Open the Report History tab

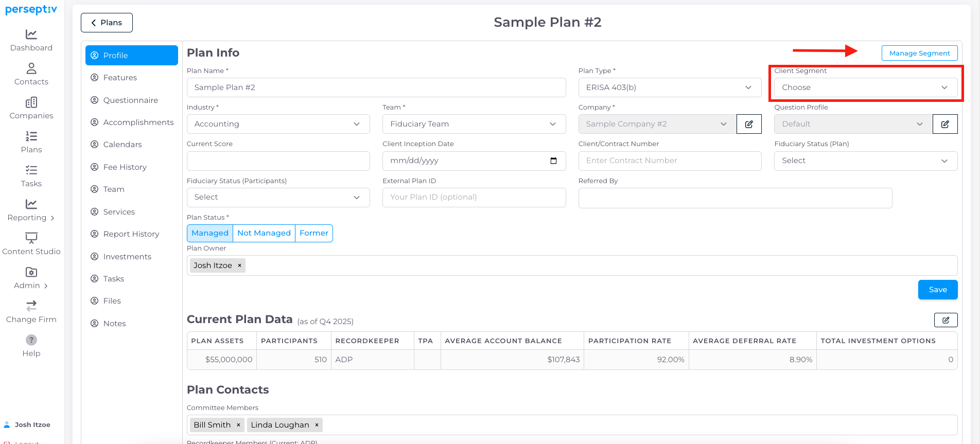[x=132, y=234]
